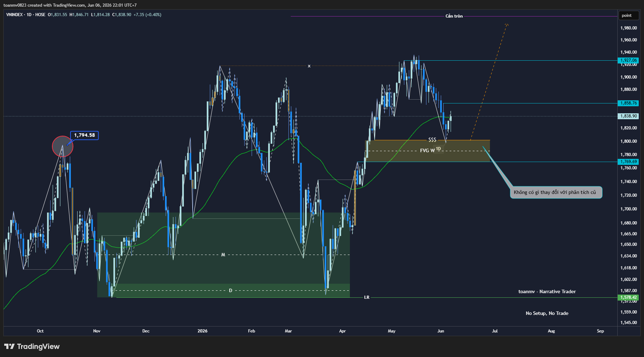Click the 'point' unit label on price axis
644x357 pixels.
pyautogui.click(x=626, y=15)
